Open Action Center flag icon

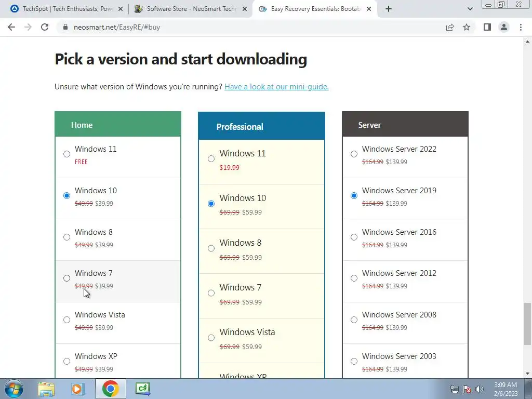[467, 389]
